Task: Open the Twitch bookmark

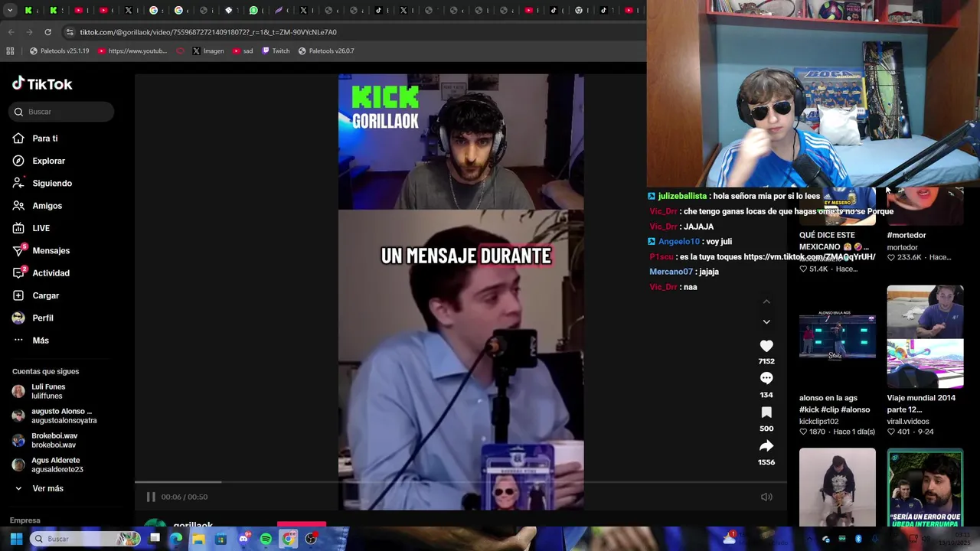Action: [x=276, y=51]
